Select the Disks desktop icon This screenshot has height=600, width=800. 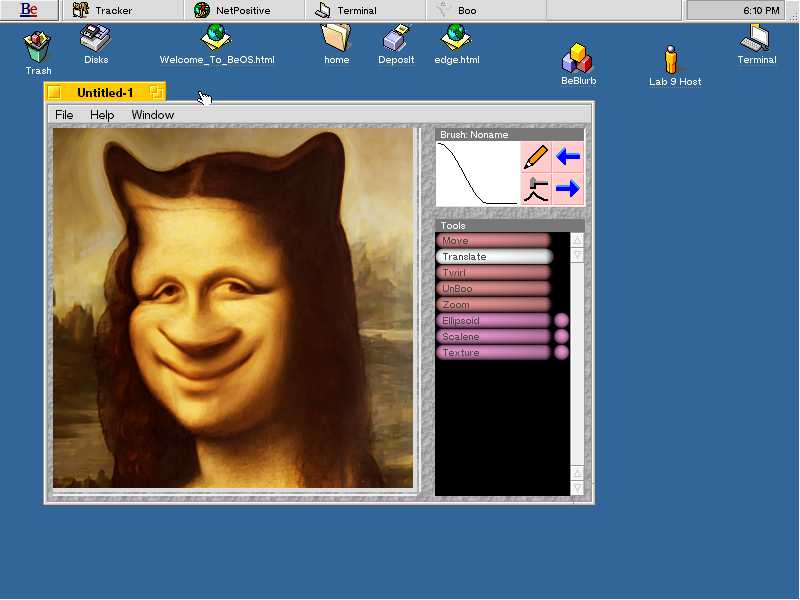(x=96, y=45)
